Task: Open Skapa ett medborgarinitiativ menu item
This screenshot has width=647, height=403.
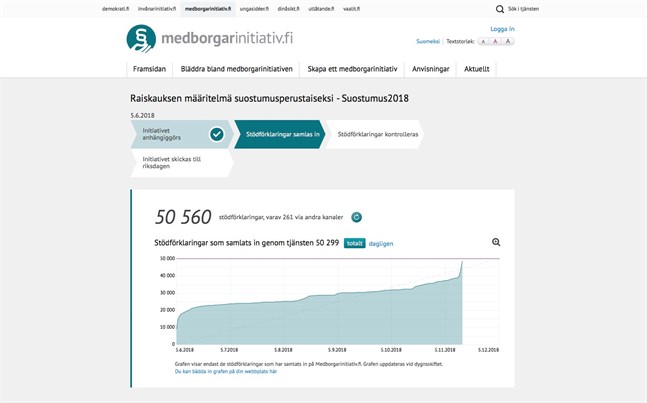Action: pyautogui.click(x=352, y=69)
